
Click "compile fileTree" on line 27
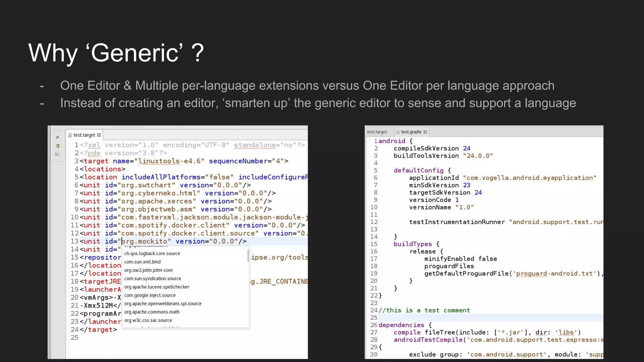click(424, 332)
